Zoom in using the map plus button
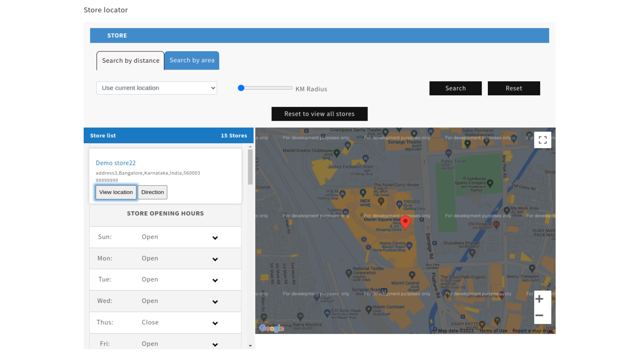 tap(539, 299)
